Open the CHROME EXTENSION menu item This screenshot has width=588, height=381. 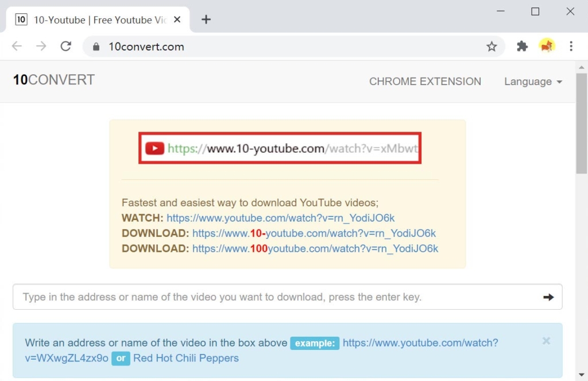pos(425,82)
